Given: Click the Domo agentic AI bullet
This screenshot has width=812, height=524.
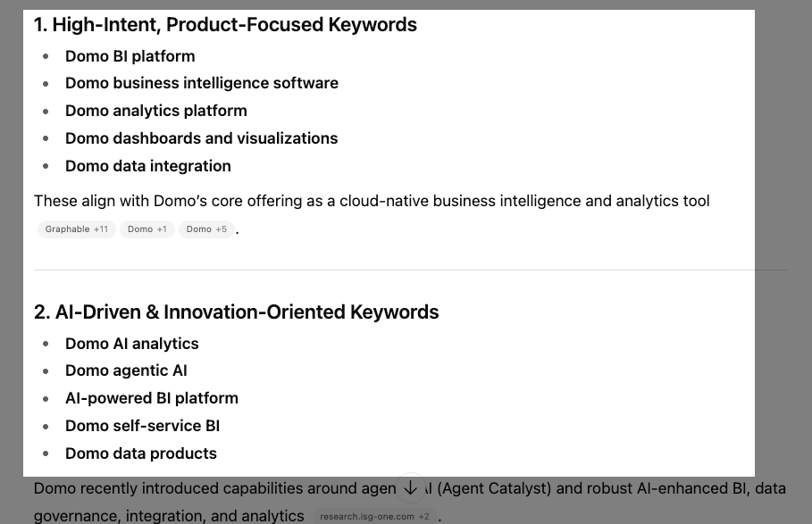Looking at the screenshot, I should [x=126, y=370].
